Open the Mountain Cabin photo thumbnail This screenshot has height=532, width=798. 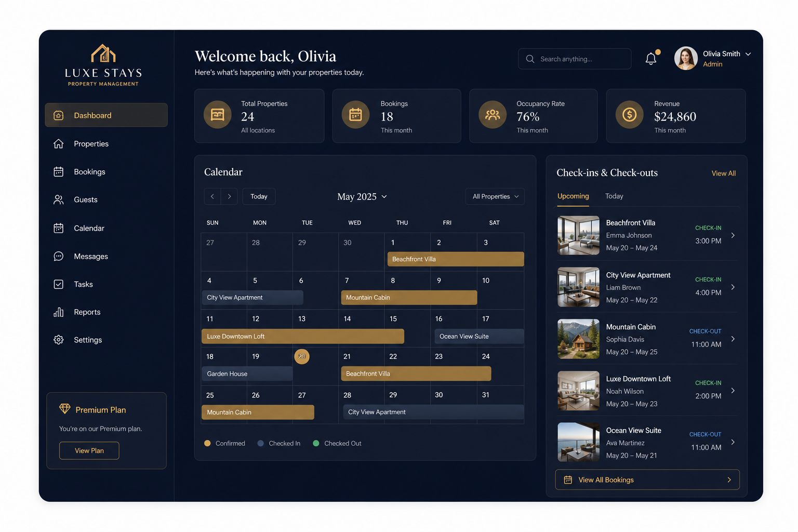pos(578,339)
